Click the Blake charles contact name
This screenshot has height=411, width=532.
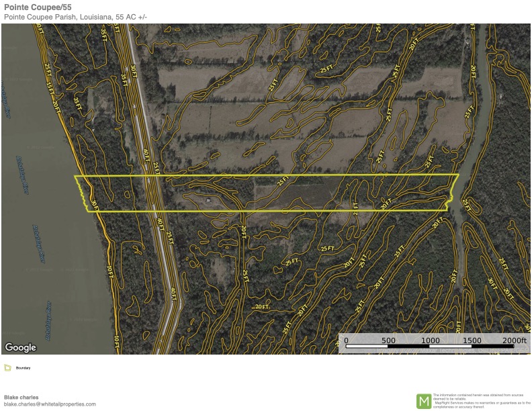[21, 397]
